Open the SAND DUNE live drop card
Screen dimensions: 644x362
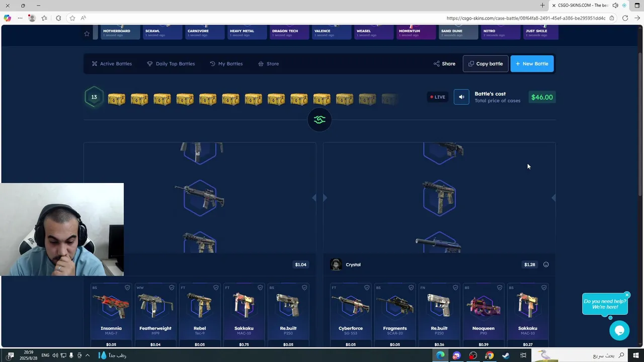[x=459, y=33]
